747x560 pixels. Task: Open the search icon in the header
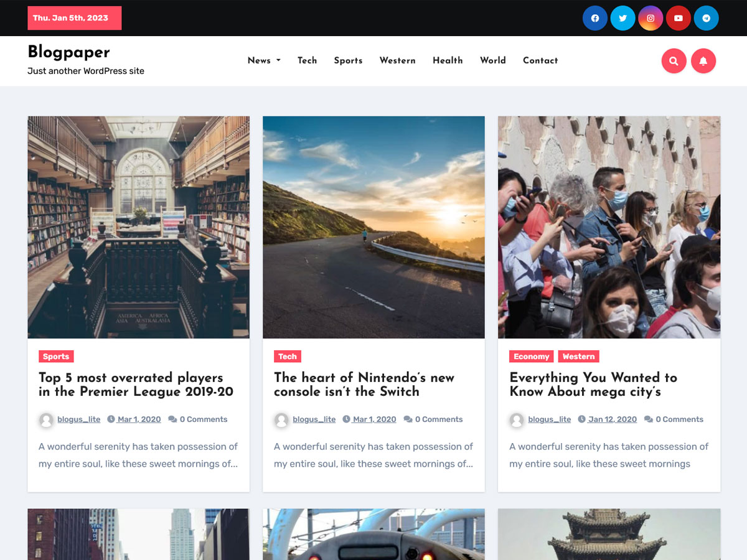tap(674, 60)
